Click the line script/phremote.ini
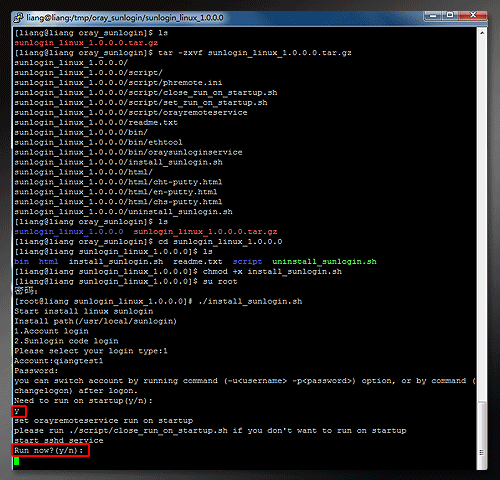Image resolution: width=500 pixels, height=480 pixels. click(118, 83)
